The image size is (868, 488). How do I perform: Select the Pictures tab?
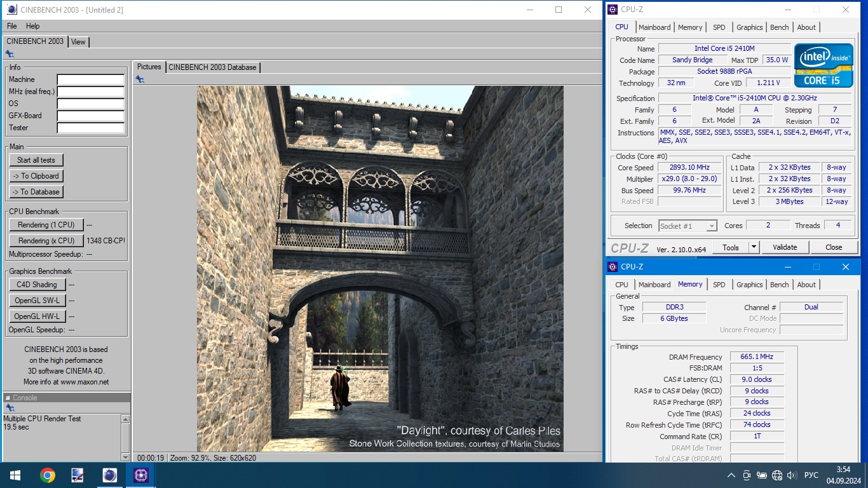(149, 67)
